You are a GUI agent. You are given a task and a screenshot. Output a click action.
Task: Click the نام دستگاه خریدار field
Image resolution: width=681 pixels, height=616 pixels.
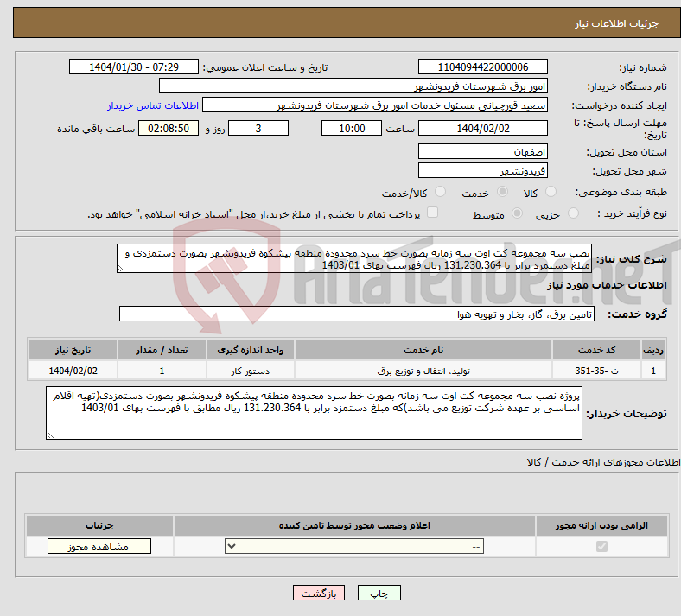(x=353, y=86)
